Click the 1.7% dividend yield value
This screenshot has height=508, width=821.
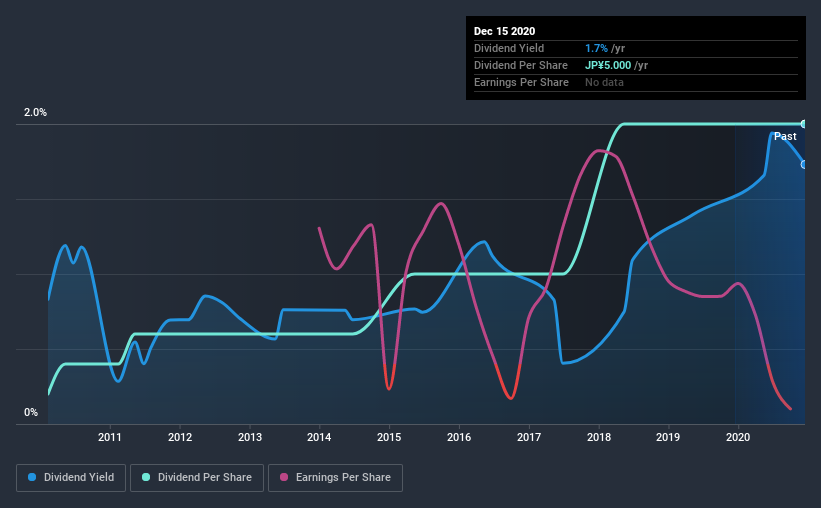(596, 48)
